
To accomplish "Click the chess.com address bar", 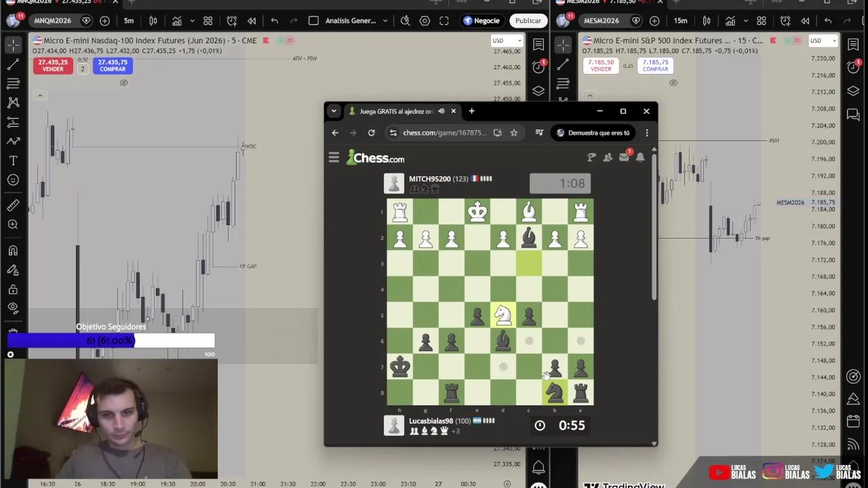I will point(444,133).
